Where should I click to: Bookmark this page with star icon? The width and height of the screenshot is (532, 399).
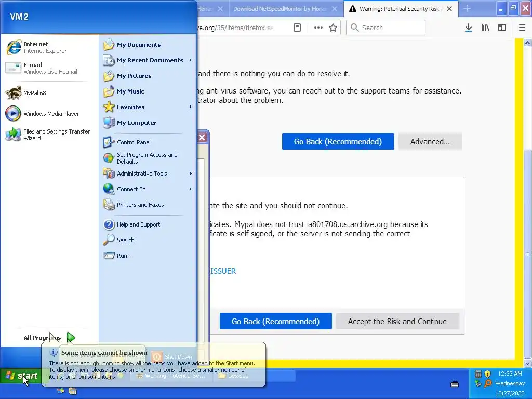(333, 28)
